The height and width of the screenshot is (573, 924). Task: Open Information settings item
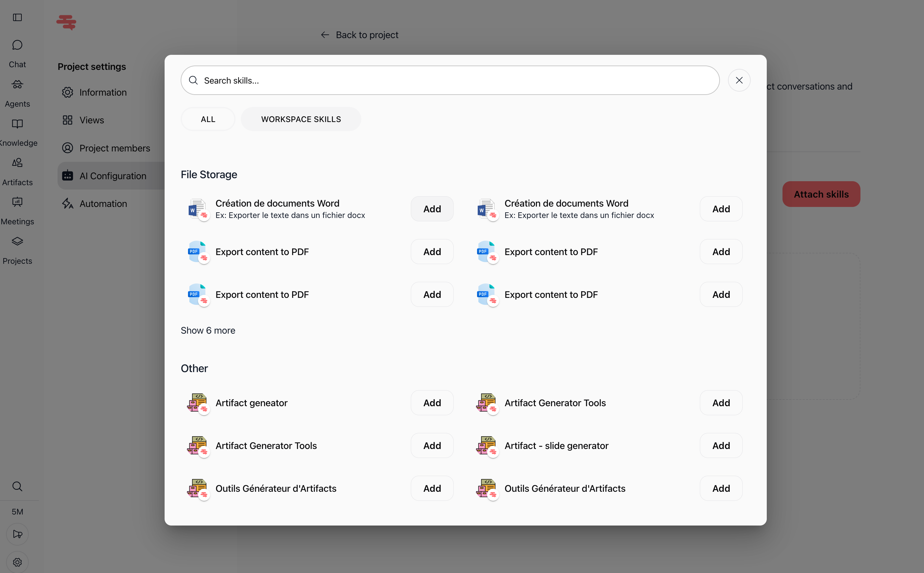tap(103, 93)
